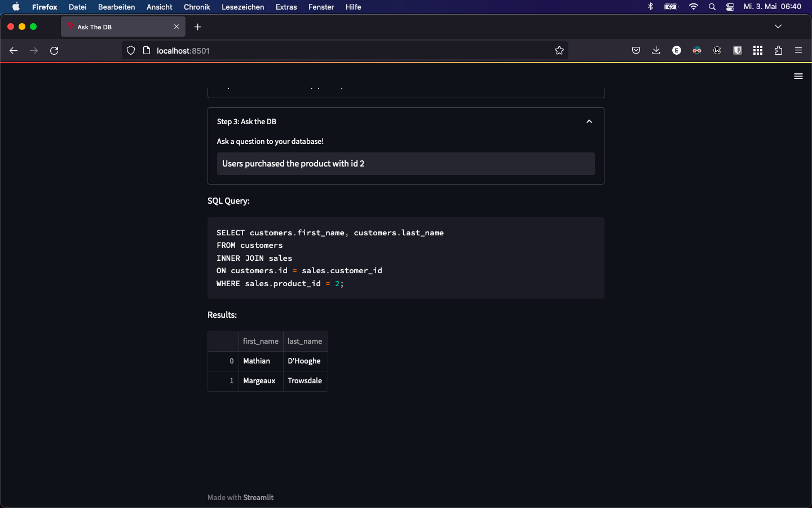The height and width of the screenshot is (508, 812).
Task: Open the Firefox menu bar item
Action: click(45, 7)
